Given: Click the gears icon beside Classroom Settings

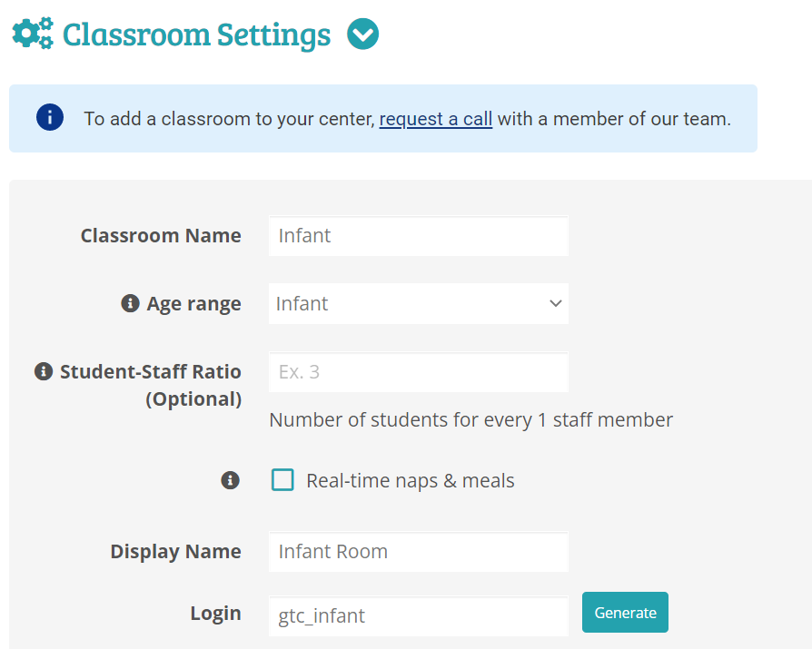Looking at the screenshot, I should tap(30, 33).
